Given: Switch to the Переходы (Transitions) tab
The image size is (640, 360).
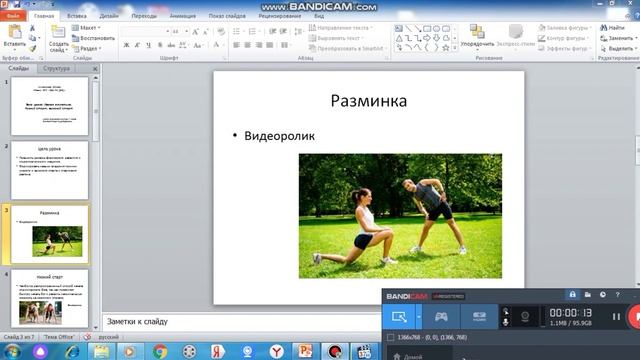Looking at the screenshot, I should point(144,16).
